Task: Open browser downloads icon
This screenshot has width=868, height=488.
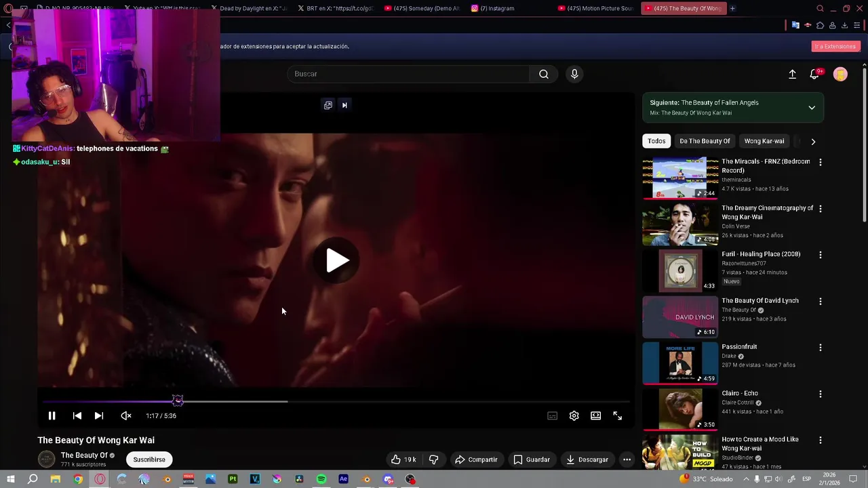Action: point(844,25)
